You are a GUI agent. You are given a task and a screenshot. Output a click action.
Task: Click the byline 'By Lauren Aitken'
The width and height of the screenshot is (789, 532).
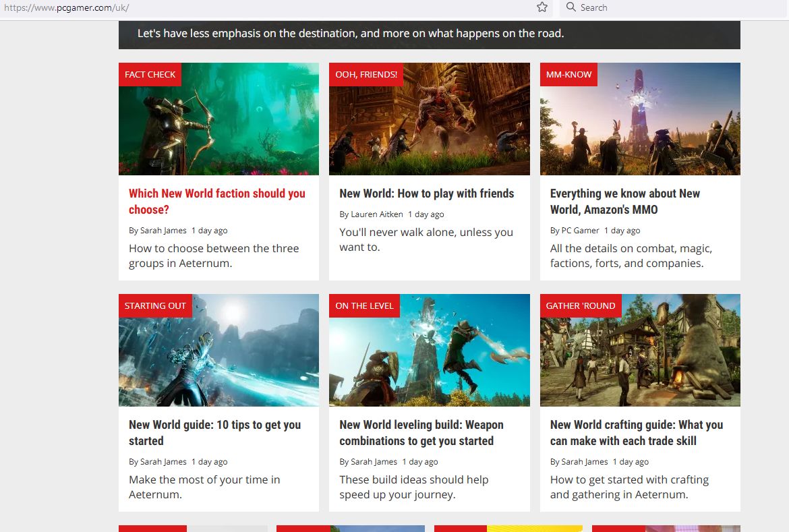[372, 214]
